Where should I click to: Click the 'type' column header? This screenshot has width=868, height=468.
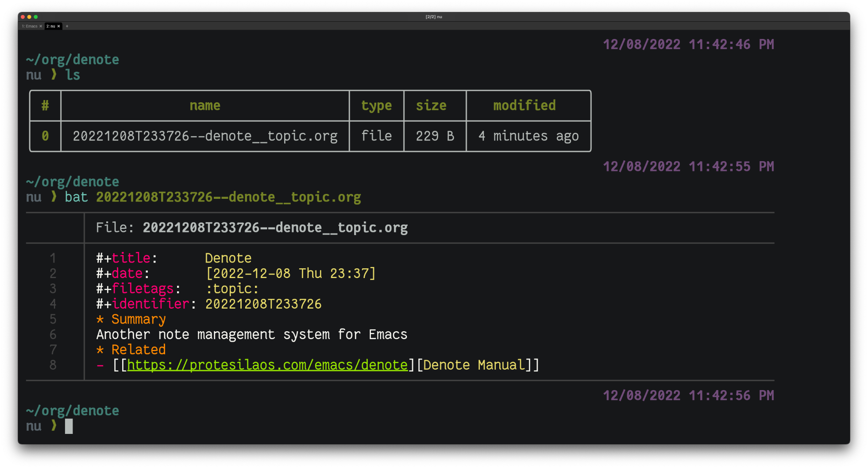click(376, 106)
